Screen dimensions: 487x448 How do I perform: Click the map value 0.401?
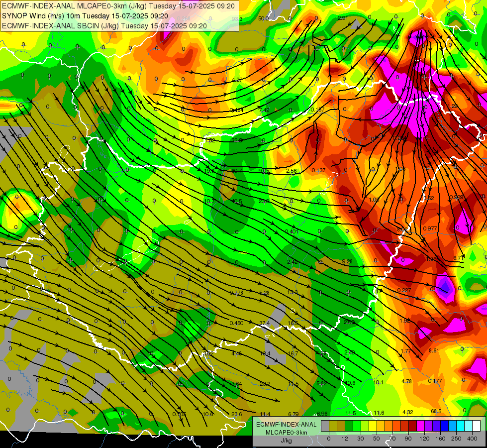point(292,231)
